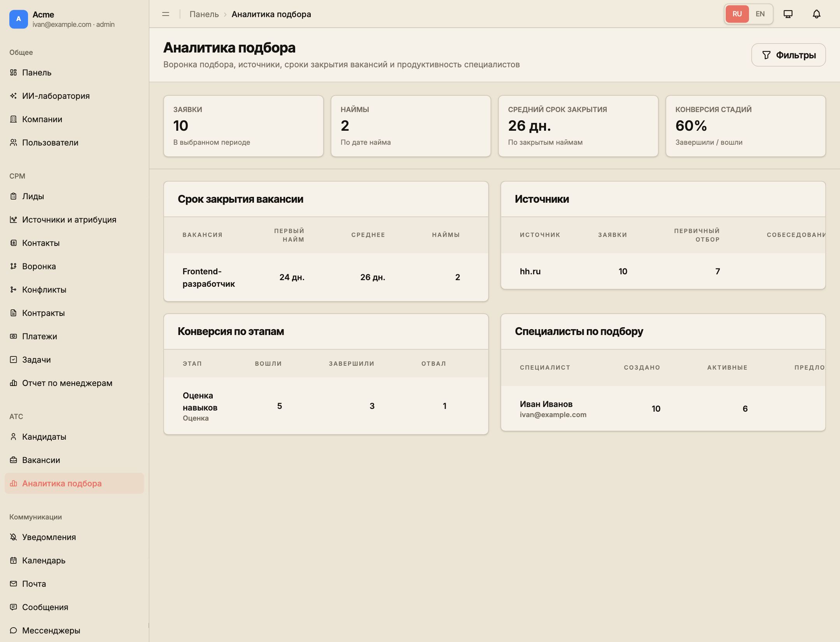Open Отчет по менеджерам page
Image resolution: width=840 pixels, height=642 pixels.
pos(74,383)
